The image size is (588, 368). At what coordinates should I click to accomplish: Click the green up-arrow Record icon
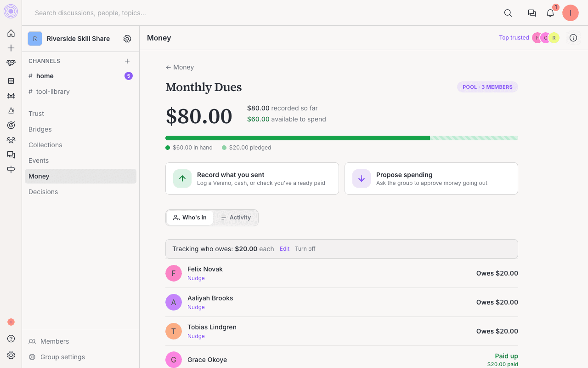tap(182, 178)
